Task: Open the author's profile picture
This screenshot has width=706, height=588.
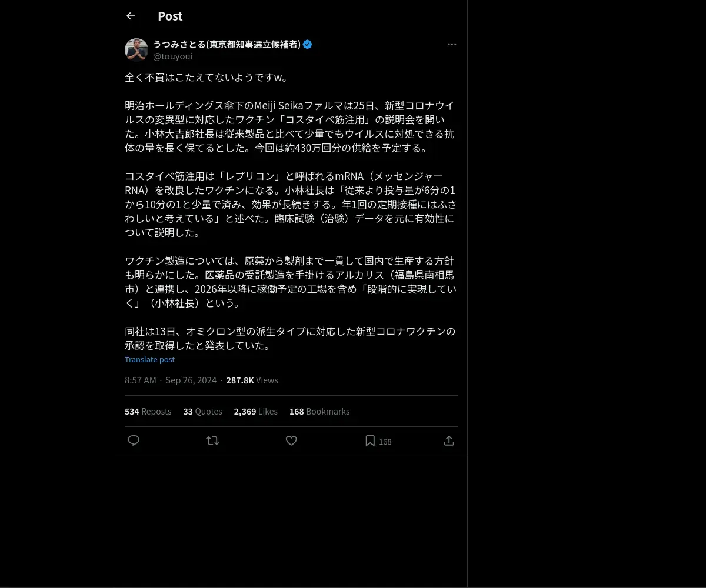Action: pos(136,50)
